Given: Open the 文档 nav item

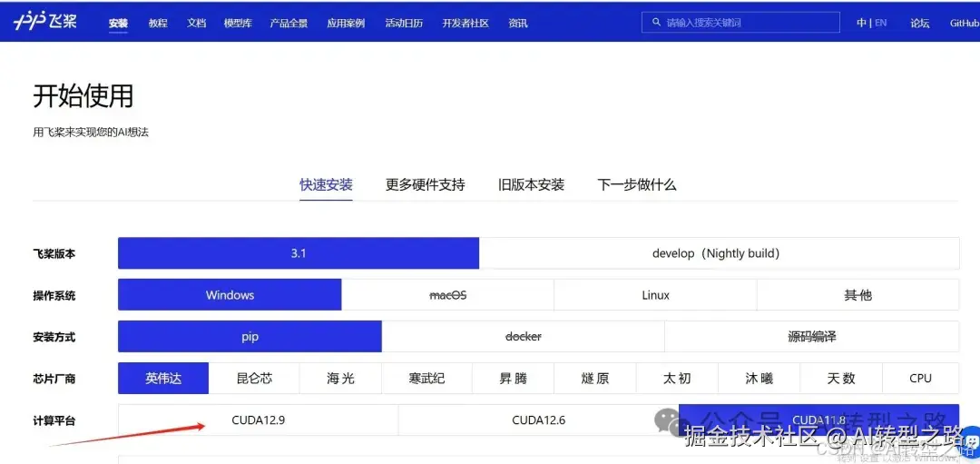Looking at the screenshot, I should tap(196, 23).
